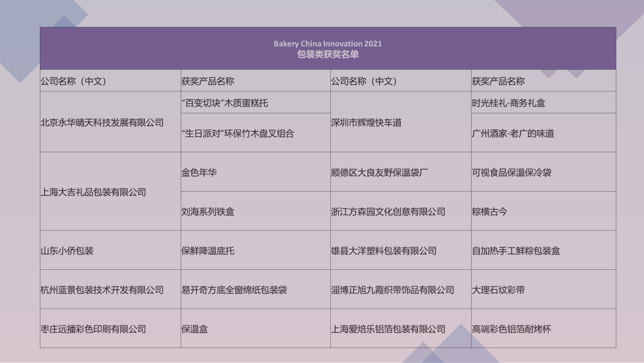
Task: Click 易开奇方底全窗绵纸包装袋 cell
Action: [255, 290]
